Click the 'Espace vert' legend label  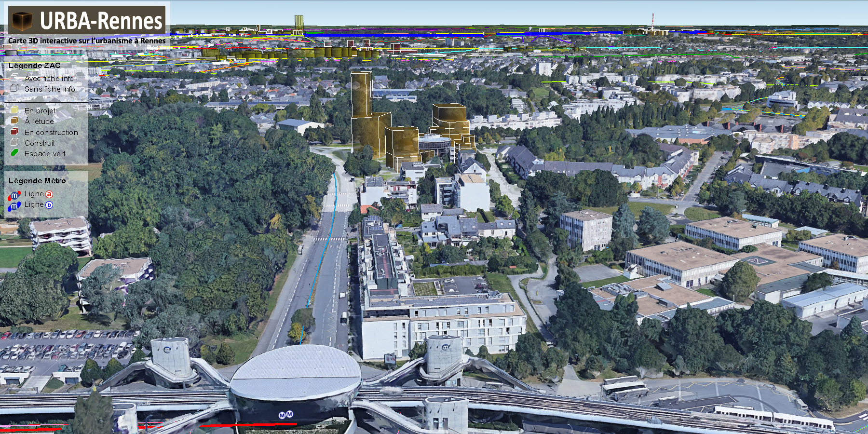coord(45,154)
